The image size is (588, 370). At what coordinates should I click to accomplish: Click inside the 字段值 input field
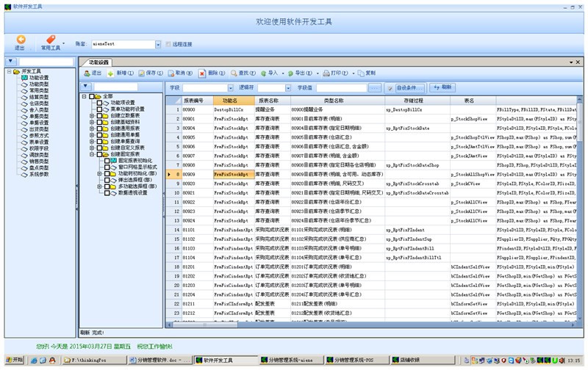[x=340, y=87]
